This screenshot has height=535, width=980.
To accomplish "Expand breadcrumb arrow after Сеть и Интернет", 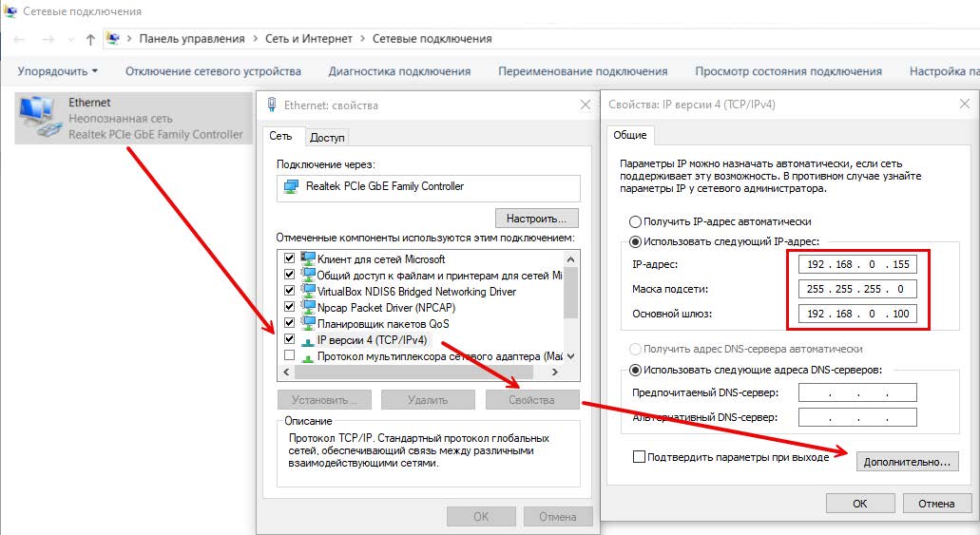I will click(362, 39).
